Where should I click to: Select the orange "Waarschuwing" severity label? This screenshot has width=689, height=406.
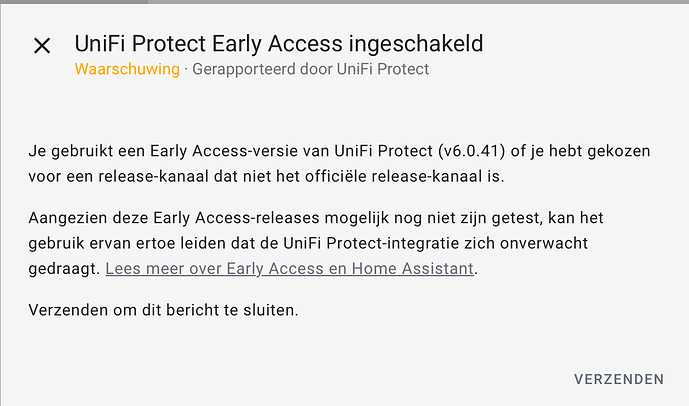coord(127,70)
